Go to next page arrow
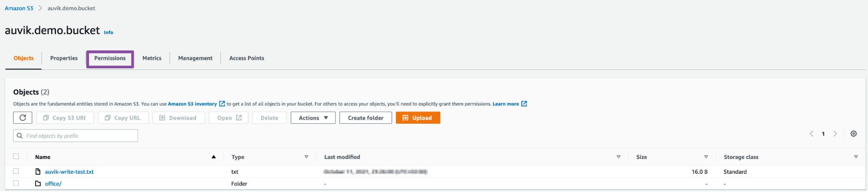868x192 pixels. [835, 134]
